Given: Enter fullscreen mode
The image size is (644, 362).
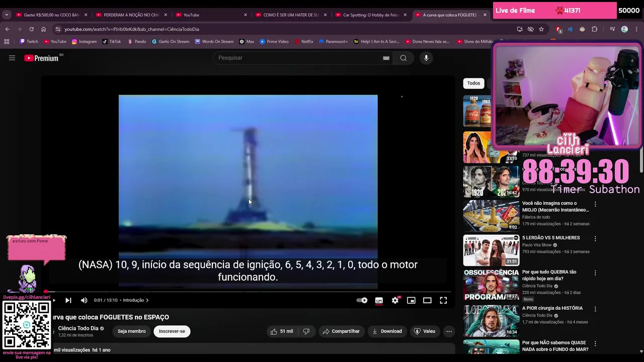Looking at the screenshot, I should click(x=443, y=300).
